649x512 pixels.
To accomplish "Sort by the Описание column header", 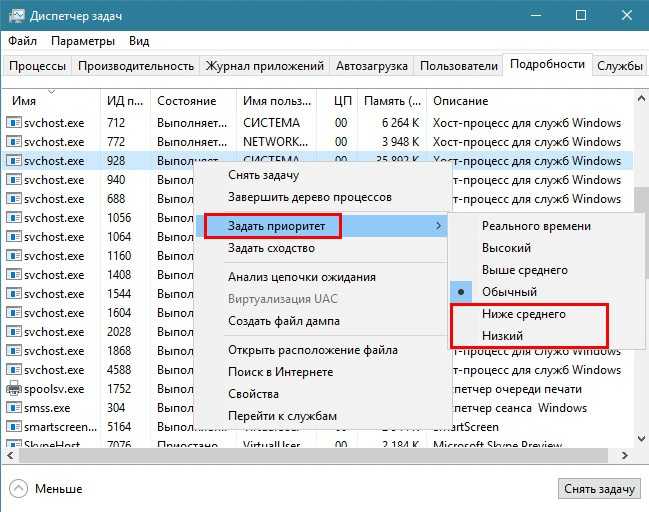I will point(530,101).
